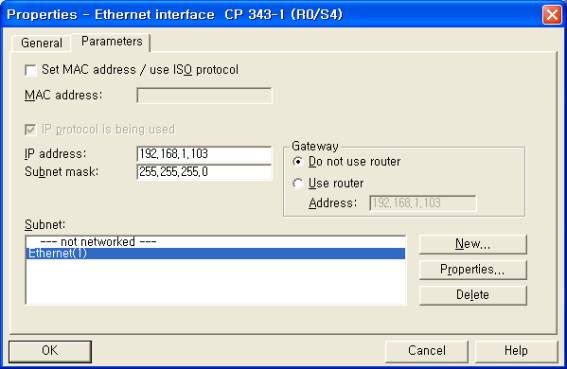Toggle IP protocol is being used checkbox

coord(30,129)
